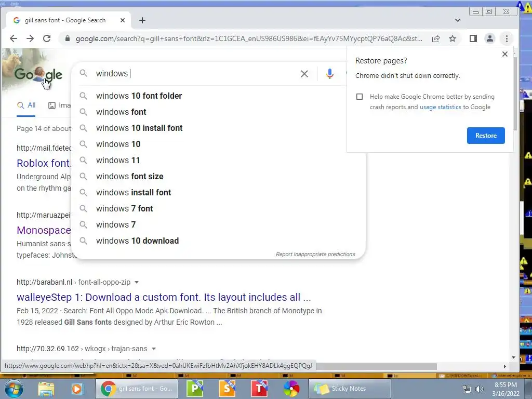Open the volume control in the tray
The width and height of the screenshot is (532, 399).
(480, 389)
